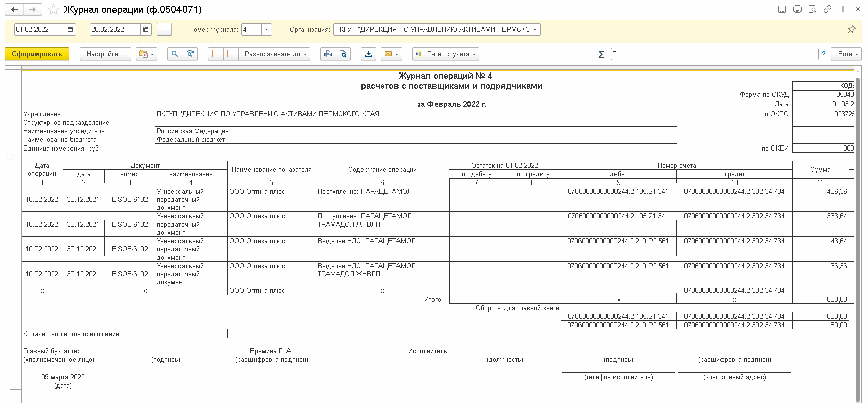Go forward with the right arrow

coord(32,9)
